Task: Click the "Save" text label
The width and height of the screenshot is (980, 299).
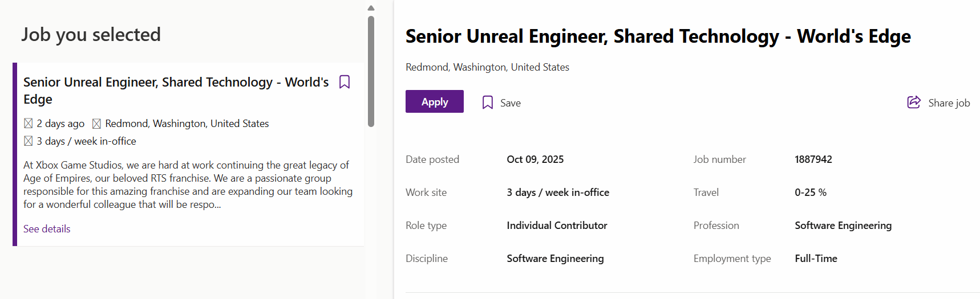Action: tap(511, 103)
